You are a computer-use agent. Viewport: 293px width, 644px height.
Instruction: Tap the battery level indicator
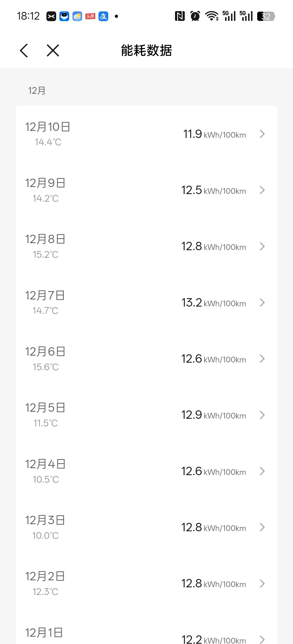(x=266, y=16)
